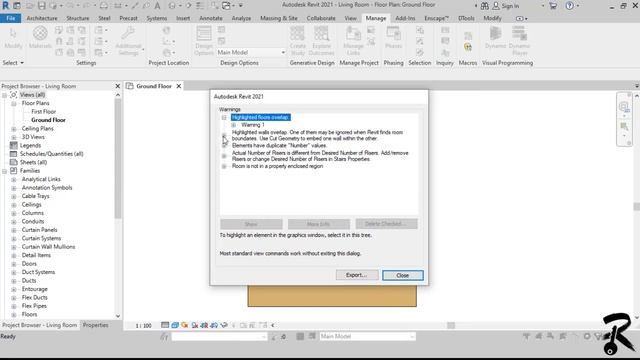The height and width of the screenshot is (360, 640).
Task: Select 'Curtain Wall Mullions' family category
Action: [48, 247]
